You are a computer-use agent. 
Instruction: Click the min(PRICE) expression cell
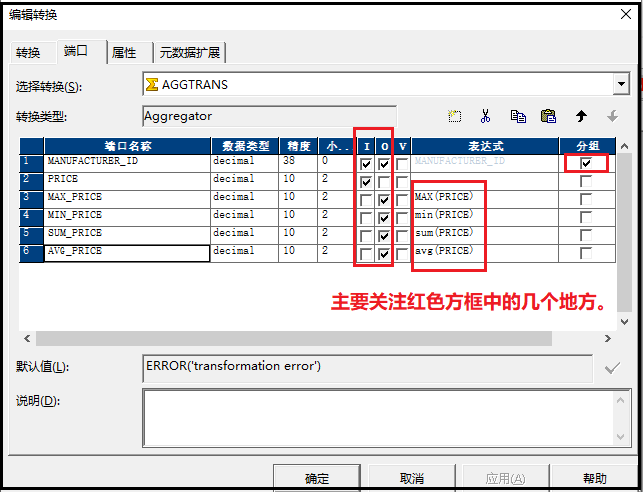coord(485,217)
